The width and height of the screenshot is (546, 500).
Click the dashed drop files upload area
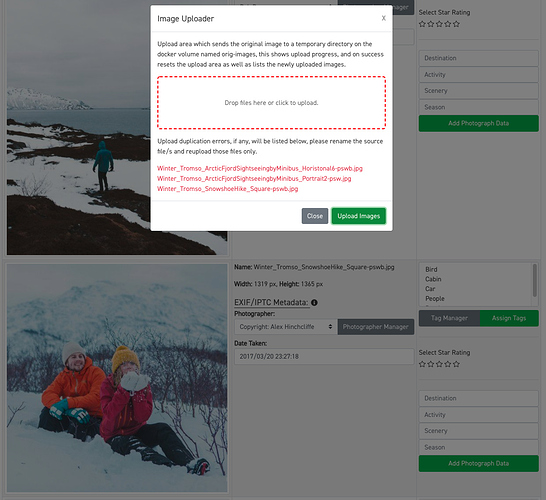[271, 103]
